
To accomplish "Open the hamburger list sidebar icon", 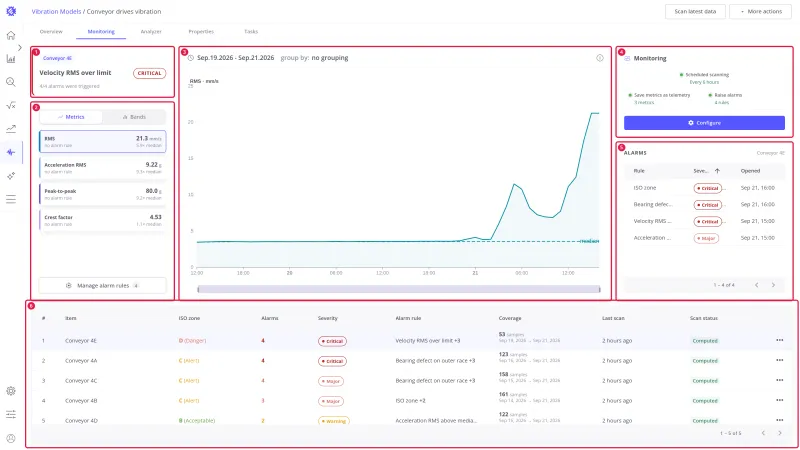I will (x=11, y=199).
